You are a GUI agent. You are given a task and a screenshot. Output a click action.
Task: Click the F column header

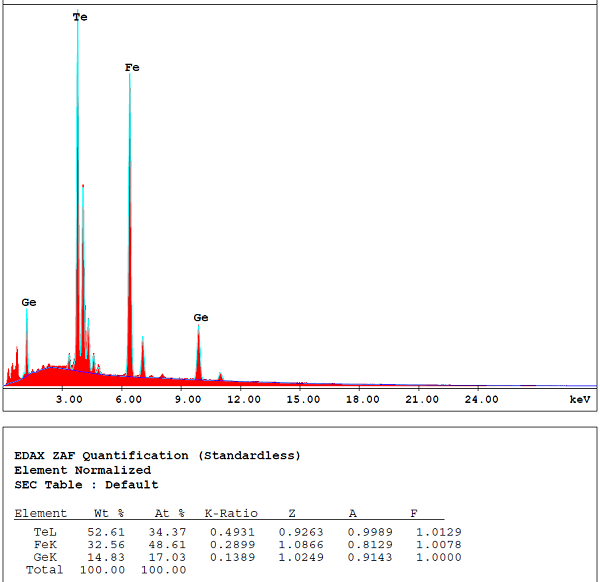[414, 514]
